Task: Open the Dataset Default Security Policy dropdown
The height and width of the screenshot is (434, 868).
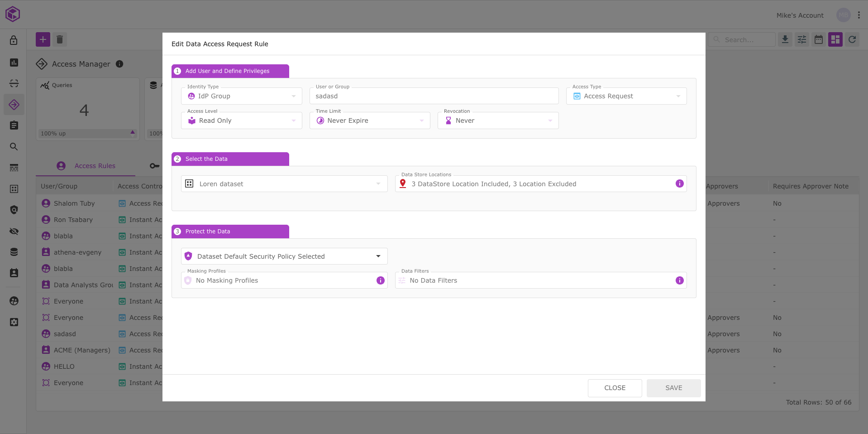Action: pos(284,256)
